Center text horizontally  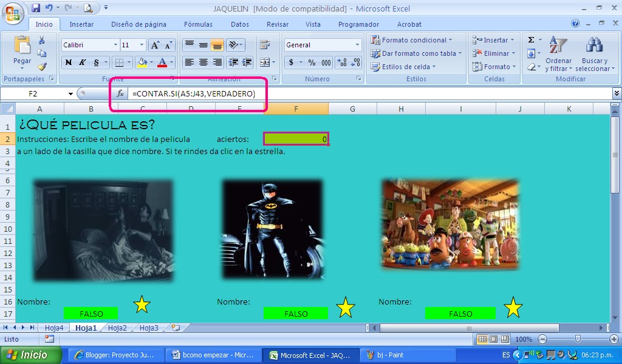pyautogui.click(x=203, y=62)
